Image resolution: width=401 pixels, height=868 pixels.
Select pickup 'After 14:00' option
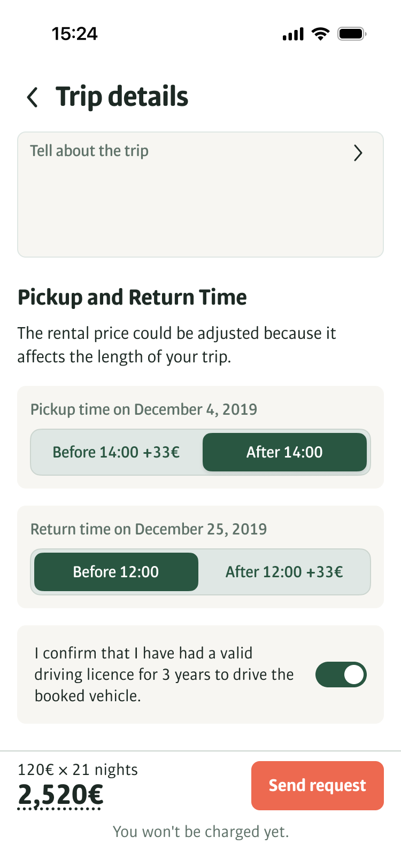coord(284,452)
